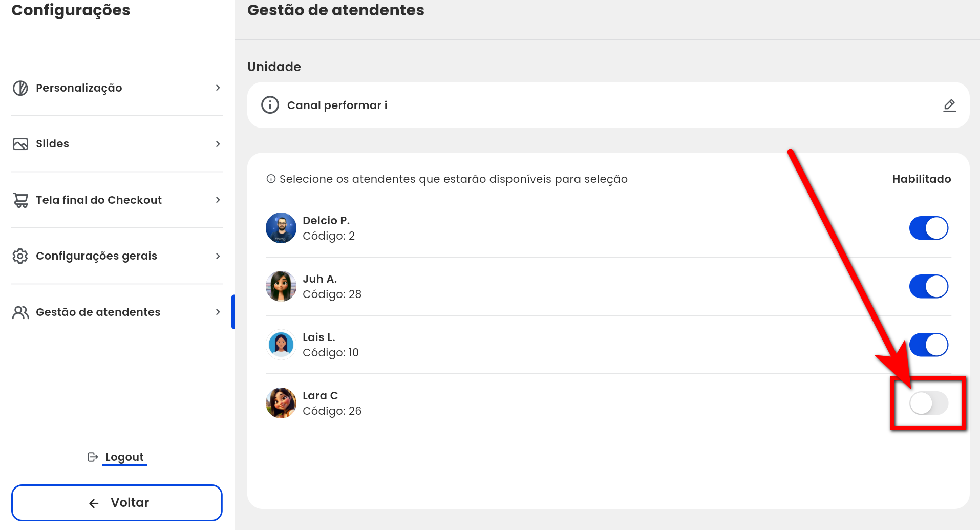Screen dimensions: 980x530
Task: Click the Voltar button
Action: (x=117, y=503)
